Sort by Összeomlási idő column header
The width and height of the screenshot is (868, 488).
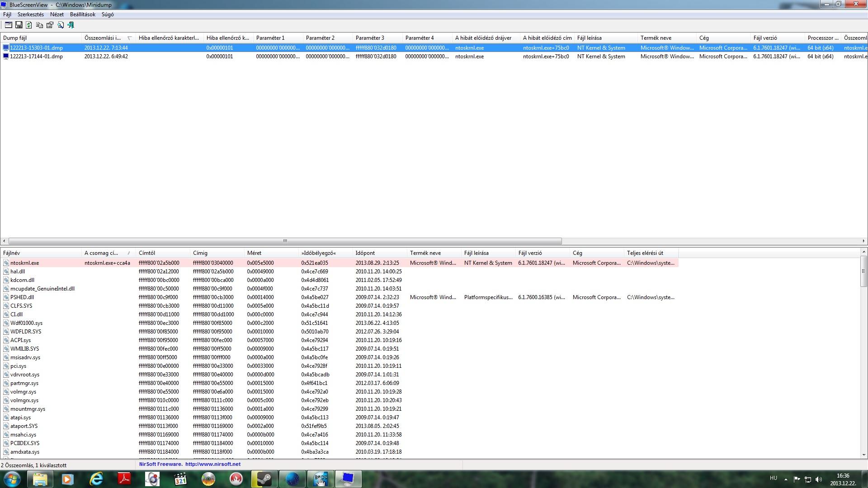point(108,38)
